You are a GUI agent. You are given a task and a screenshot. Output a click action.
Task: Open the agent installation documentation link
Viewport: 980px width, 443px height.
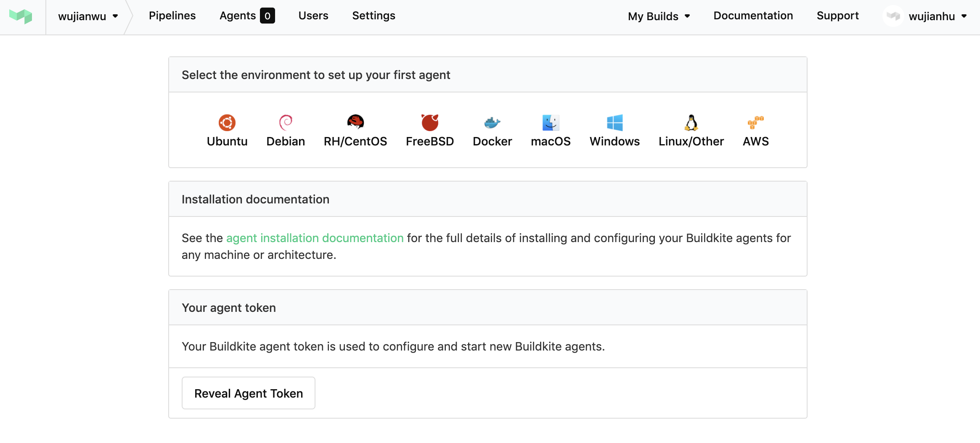point(315,238)
